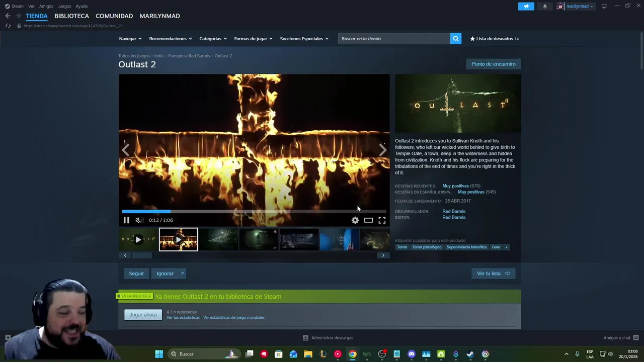Open the Ayuda menu
The image size is (644, 362).
(x=82, y=6)
